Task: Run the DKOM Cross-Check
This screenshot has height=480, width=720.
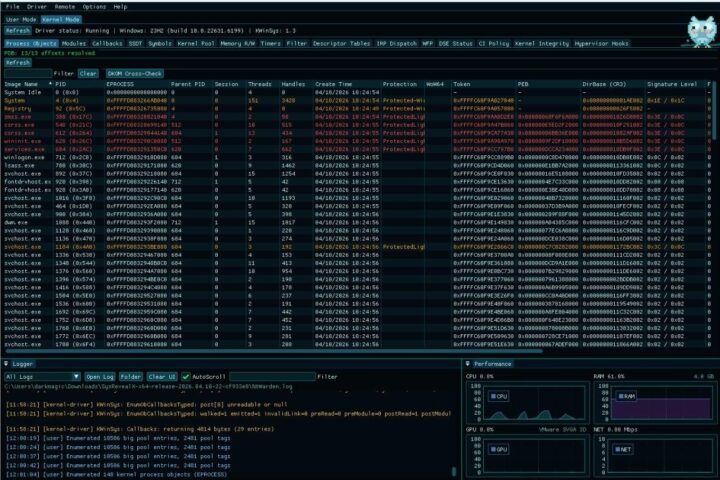Action: [135, 73]
